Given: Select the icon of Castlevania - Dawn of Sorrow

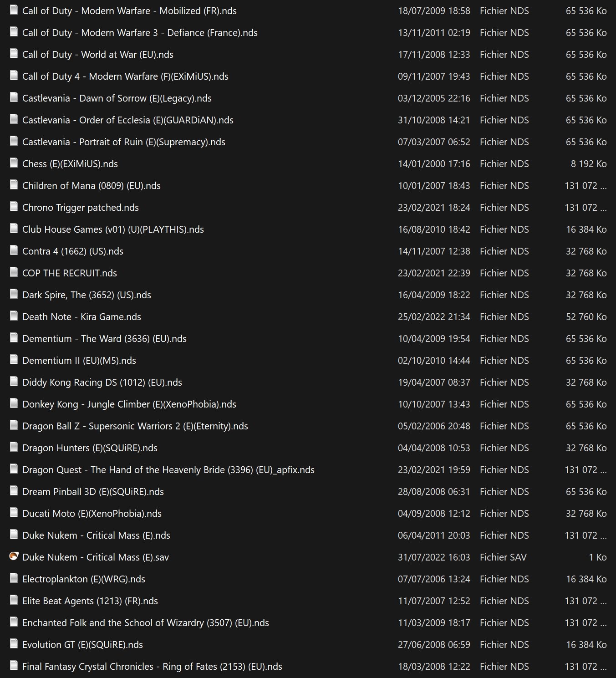Looking at the screenshot, I should [14, 97].
